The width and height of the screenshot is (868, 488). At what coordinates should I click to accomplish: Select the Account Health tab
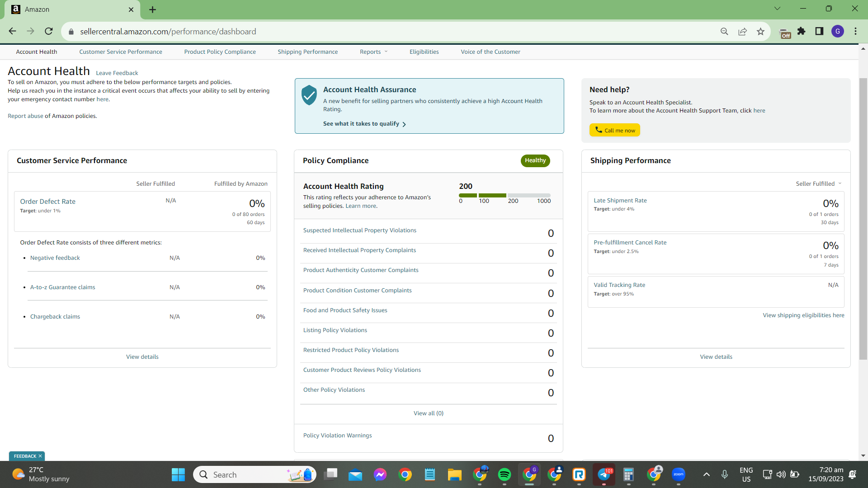pos(37,52)
